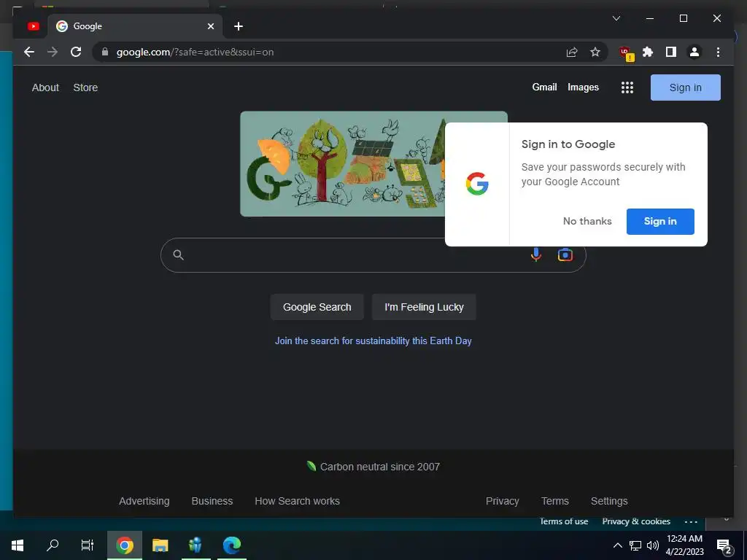Close the Google tab
Image resolution: width=747 pixels, height=560 pixels.
point(211,26)
